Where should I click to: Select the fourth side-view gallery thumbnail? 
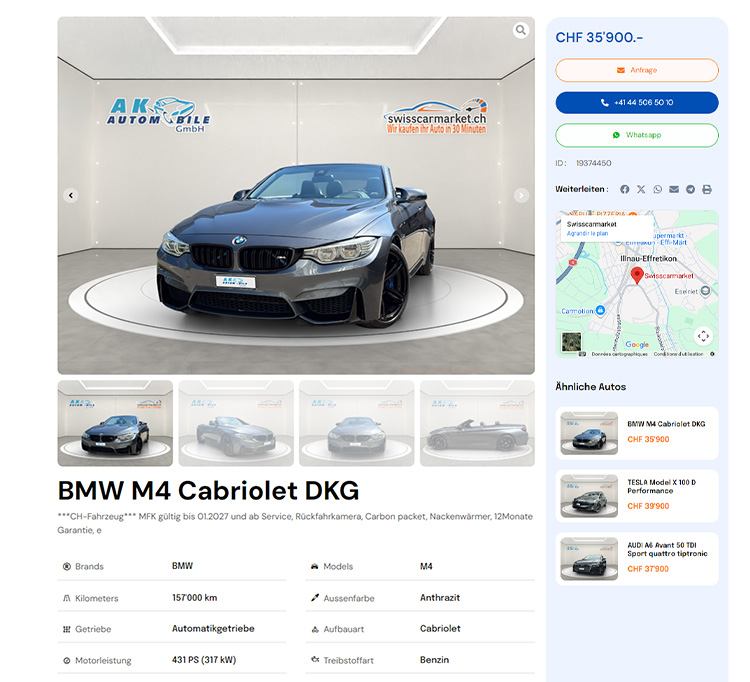(x=477, y=423)
